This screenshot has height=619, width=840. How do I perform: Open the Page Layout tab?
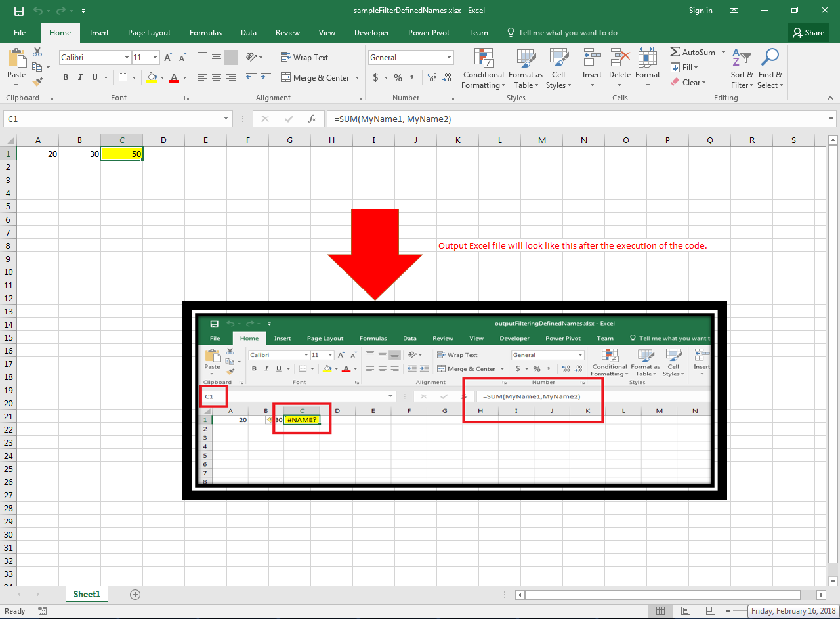tap(149, 33)
